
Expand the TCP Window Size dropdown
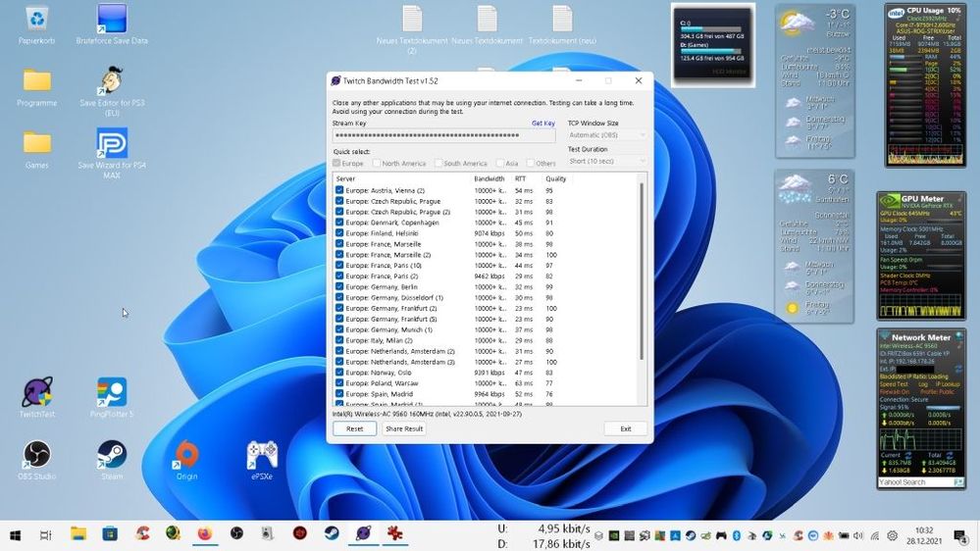(607, 135)
